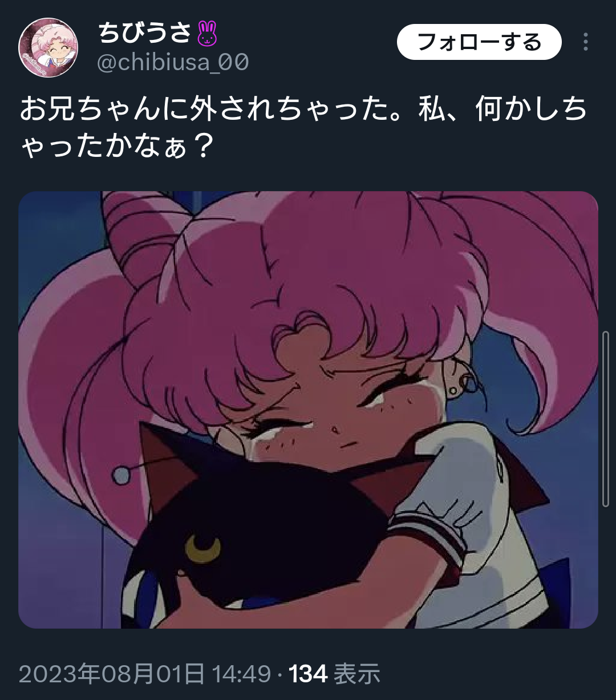The width and height of the screenshot is (616, 700).
Task: Click the girl's earring in the image
Action: 453,391
